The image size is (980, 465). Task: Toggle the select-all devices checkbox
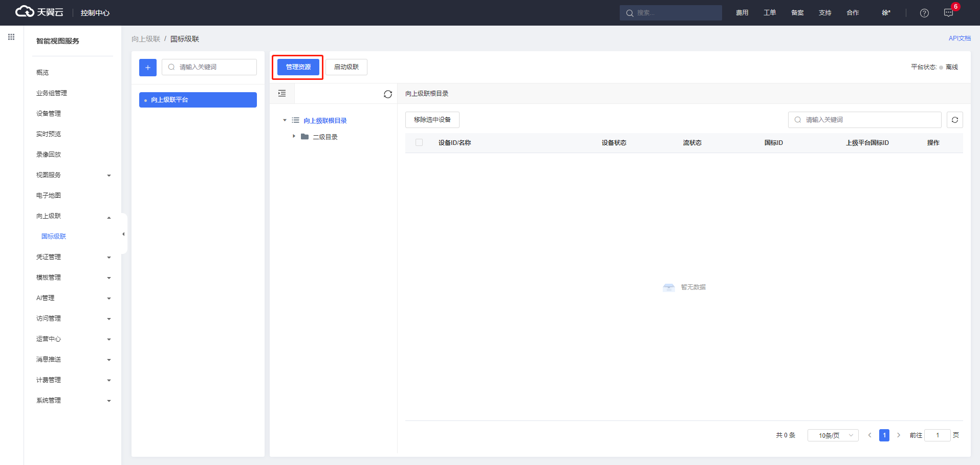419,143
